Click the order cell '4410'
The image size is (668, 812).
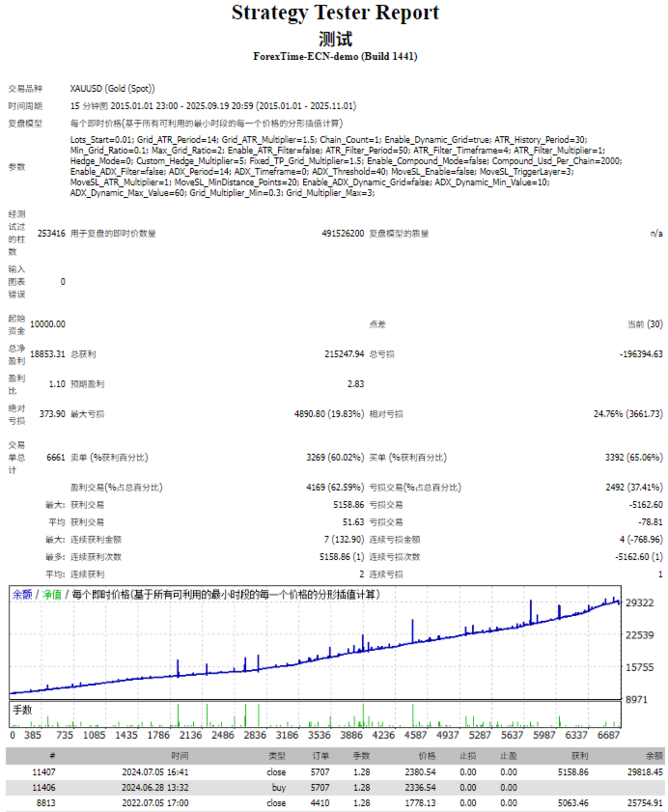click(x=320, y=803)
